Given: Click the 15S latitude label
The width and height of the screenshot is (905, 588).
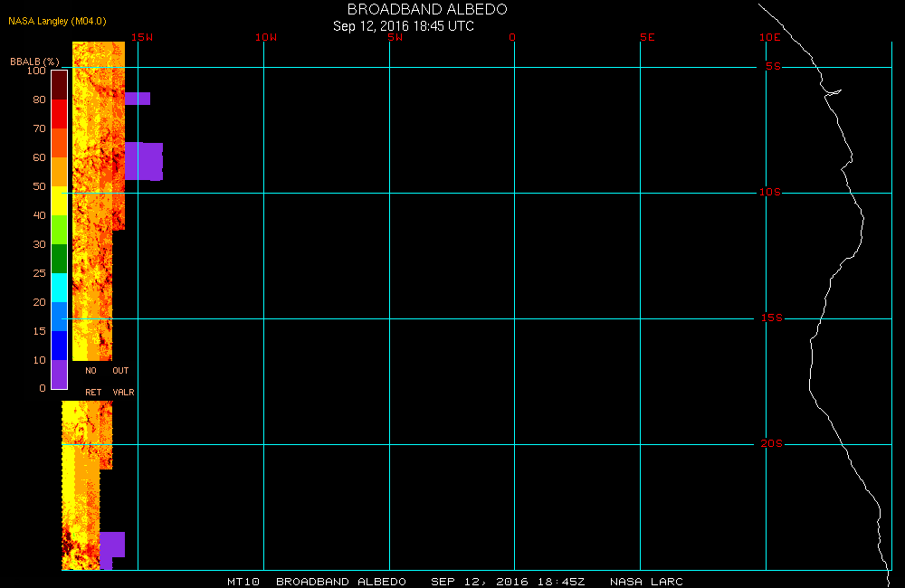Looking at the screenshot, I should click(772, 318).
